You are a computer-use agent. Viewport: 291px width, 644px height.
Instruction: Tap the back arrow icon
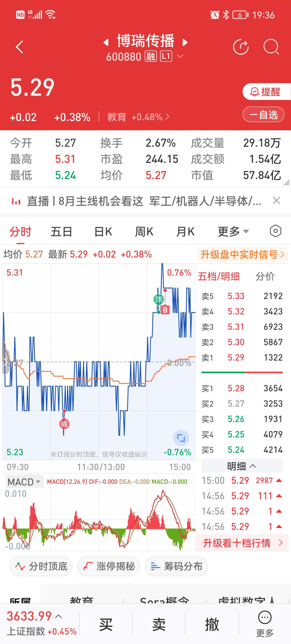tap(19, 47)
